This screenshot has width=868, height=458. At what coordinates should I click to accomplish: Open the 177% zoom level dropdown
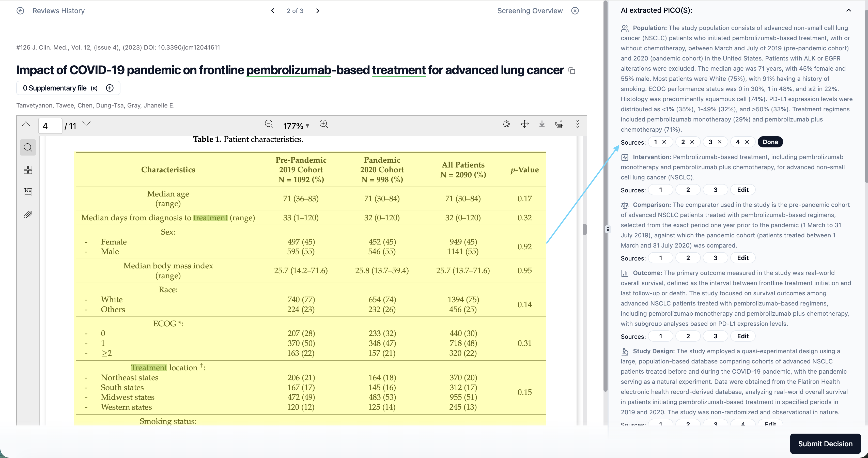pos(296,126)
